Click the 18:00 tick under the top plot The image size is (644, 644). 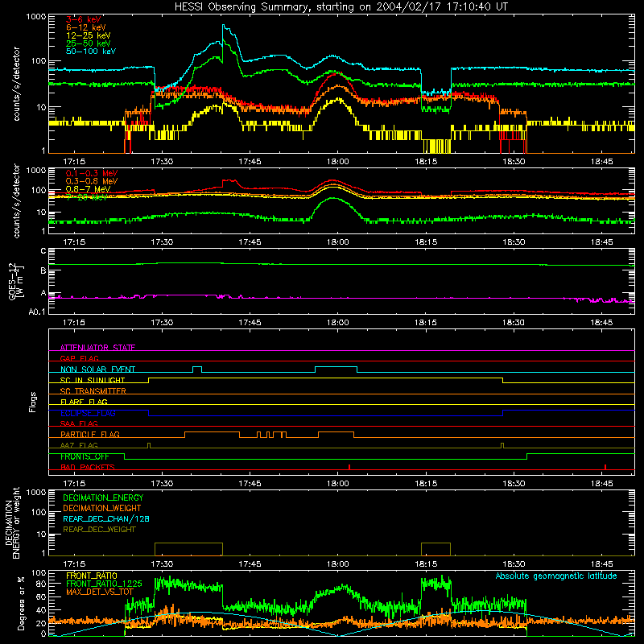337,162
